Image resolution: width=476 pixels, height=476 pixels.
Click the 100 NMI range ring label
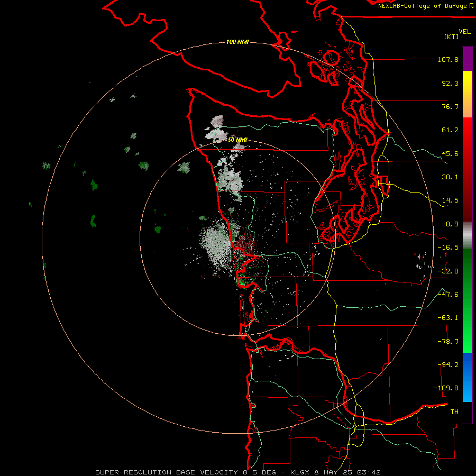tap(237, 42)
